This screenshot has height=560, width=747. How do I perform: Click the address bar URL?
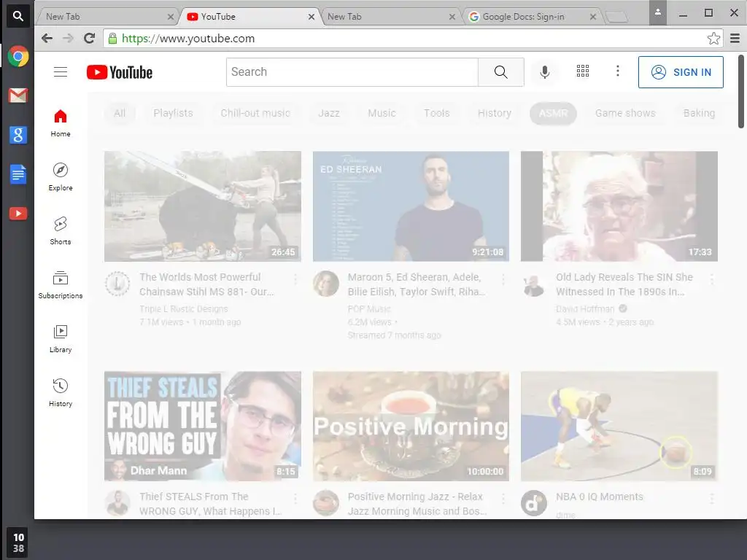pos(188,39)
